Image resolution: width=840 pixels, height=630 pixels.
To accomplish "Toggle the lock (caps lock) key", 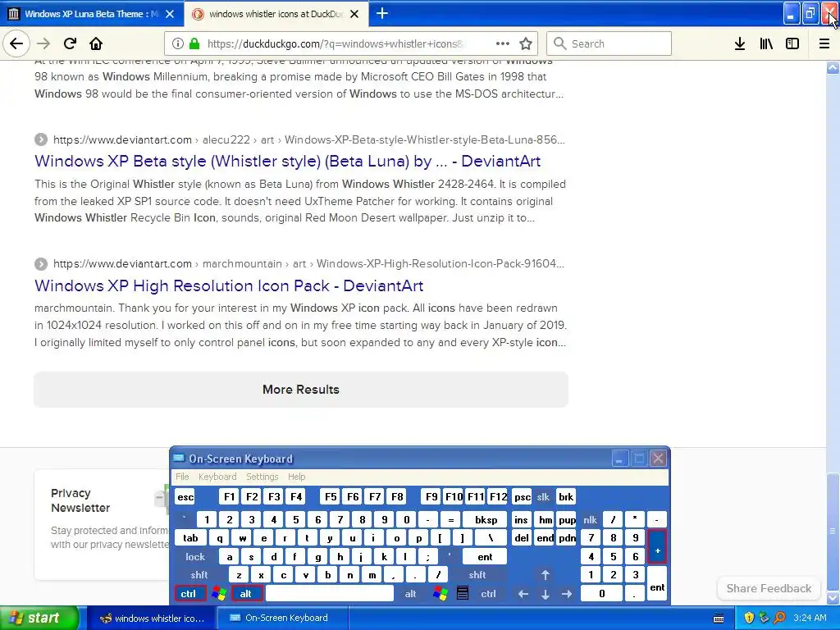I will coord(195,557).
